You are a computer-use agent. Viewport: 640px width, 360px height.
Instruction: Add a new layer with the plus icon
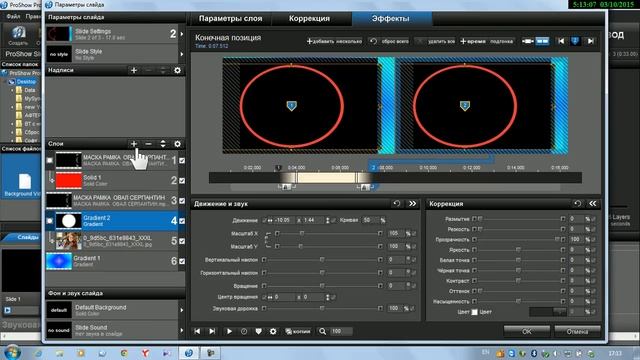[x=133, y=144]
